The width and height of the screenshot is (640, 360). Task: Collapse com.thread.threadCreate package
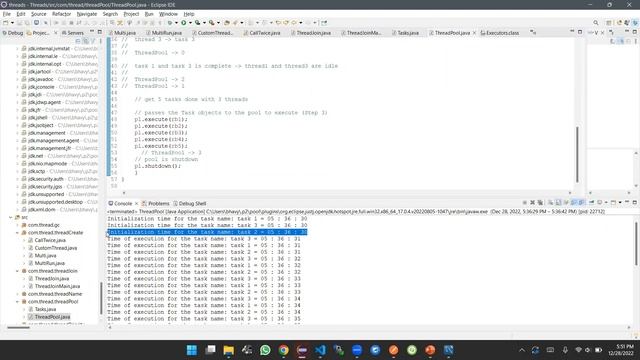coord(18,233)
